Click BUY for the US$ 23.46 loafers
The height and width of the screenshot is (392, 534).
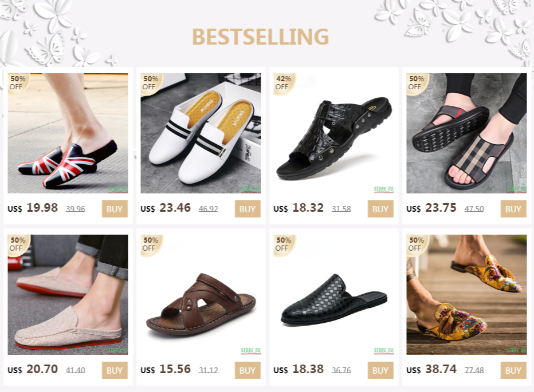click(x=248, y=209)
